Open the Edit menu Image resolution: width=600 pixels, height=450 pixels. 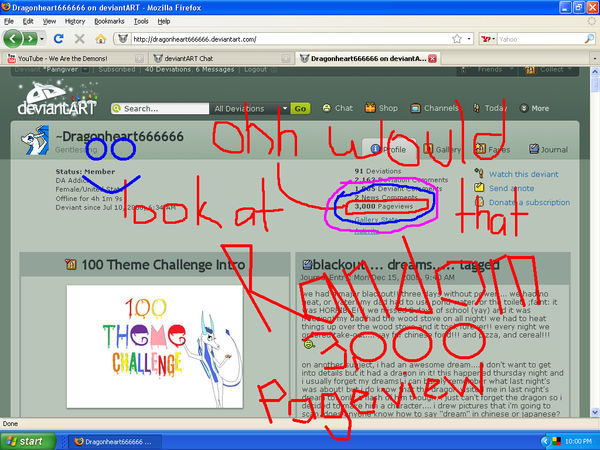(28, 21)
